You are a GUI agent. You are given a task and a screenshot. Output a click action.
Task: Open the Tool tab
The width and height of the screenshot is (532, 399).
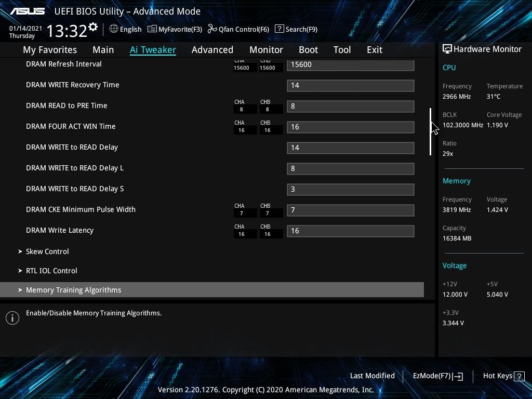pyautogui.click(x=342, y=50)
